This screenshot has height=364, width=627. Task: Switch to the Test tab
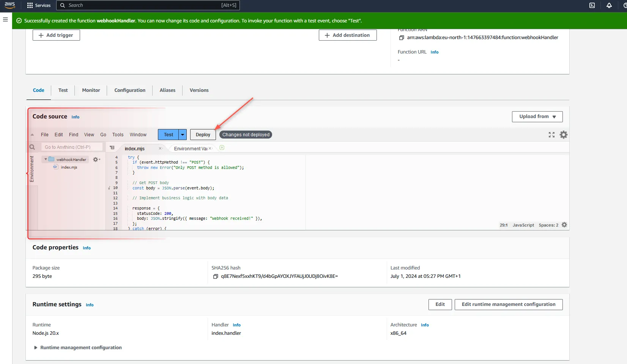coord(63,90)
